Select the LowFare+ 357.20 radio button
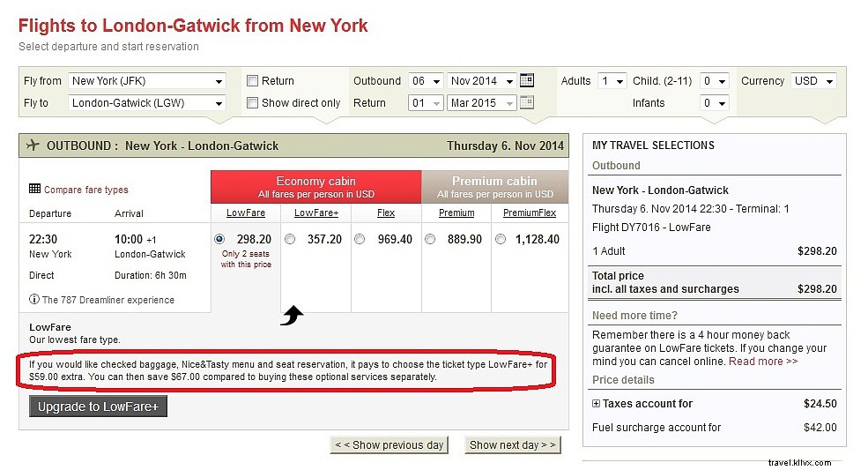 tap(289, 239)
